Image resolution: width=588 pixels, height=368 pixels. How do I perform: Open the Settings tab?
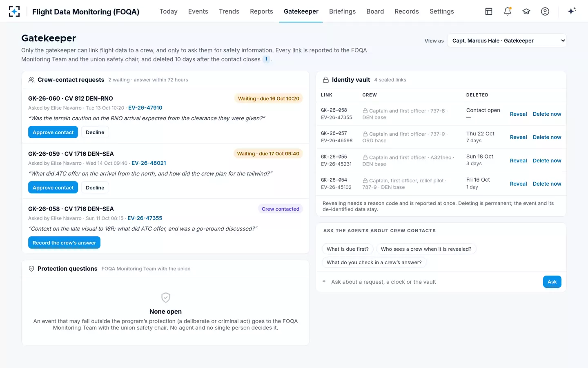pos(442,11)
